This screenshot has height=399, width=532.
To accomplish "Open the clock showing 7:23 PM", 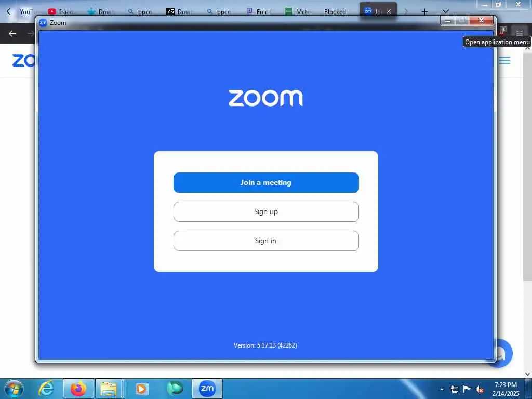I will [506, 389].
